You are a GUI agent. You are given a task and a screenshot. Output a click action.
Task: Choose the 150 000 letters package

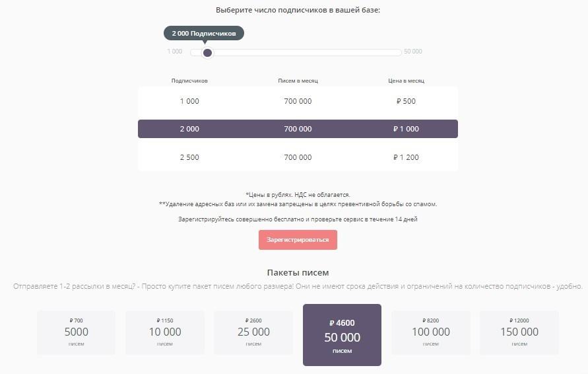[519, 332]
